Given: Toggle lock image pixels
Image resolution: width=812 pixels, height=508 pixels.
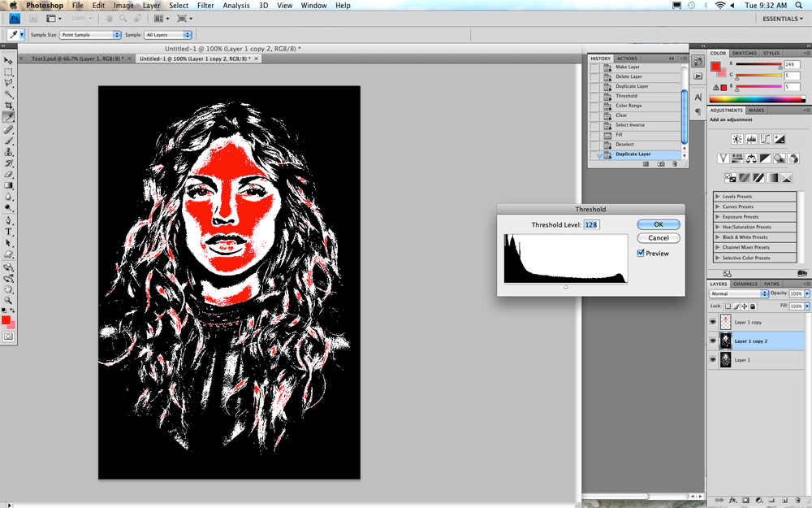Looking at the screenshot, I should (736, 306).
